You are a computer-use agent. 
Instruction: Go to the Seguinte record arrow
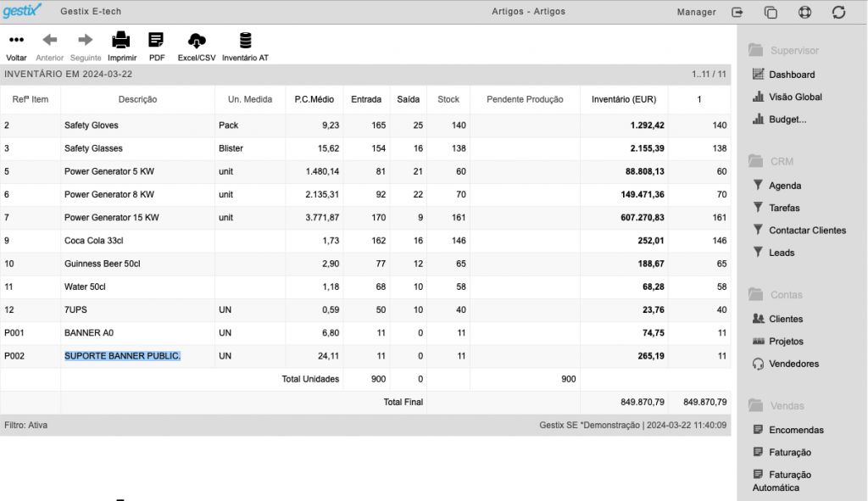pyautogui.click(x=86, y=40)
